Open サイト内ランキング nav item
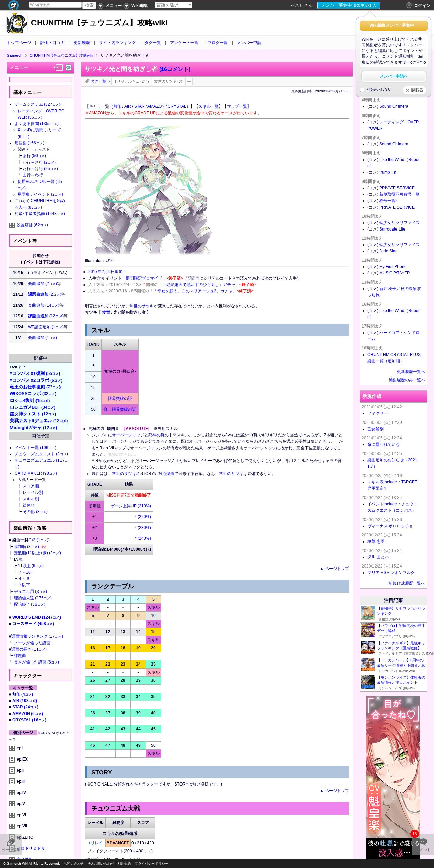The width and height of the screenshot is (434, 868). (x=117, y=43)
